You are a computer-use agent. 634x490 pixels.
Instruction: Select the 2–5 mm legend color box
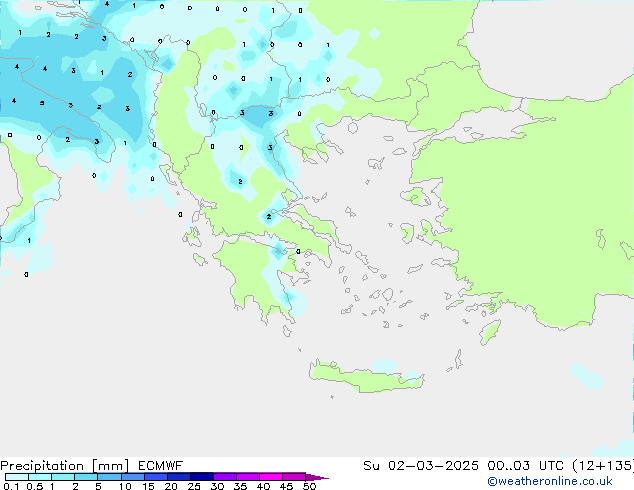[86, 477]
